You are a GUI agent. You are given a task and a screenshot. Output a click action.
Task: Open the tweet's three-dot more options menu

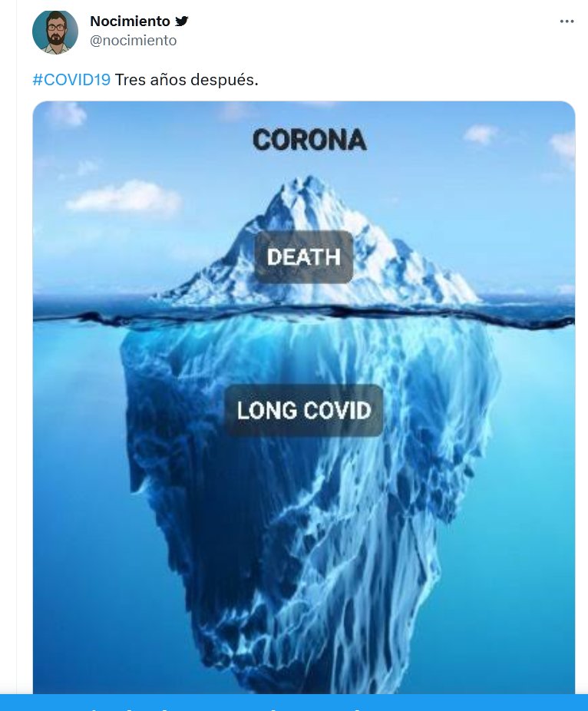(x=567, y=21)
